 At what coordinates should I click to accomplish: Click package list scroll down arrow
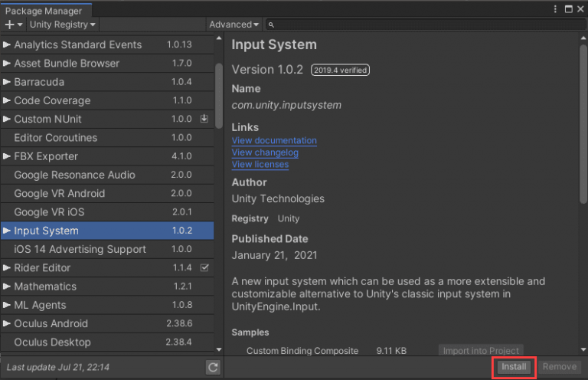coord(219,349)
